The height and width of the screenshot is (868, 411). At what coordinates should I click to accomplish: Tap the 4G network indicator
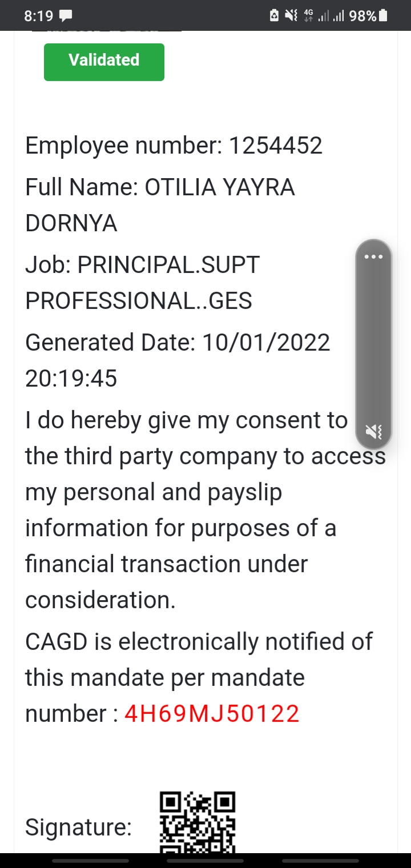click(x=309, y=15)
